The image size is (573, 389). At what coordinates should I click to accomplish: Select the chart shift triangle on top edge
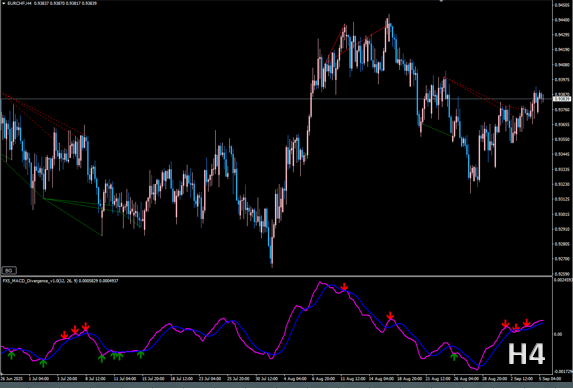pos(441,1)
